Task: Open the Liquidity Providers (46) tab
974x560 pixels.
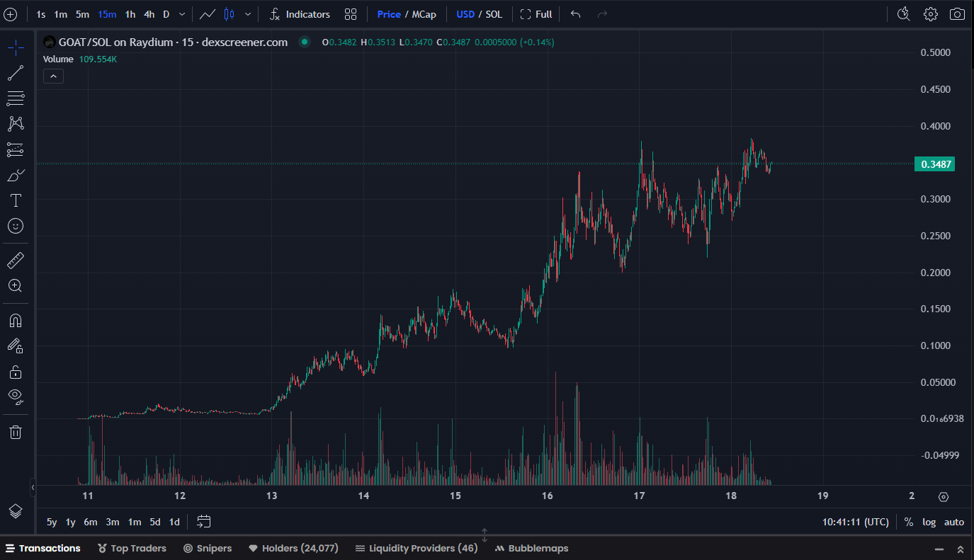Action: [x=417, y=549]
